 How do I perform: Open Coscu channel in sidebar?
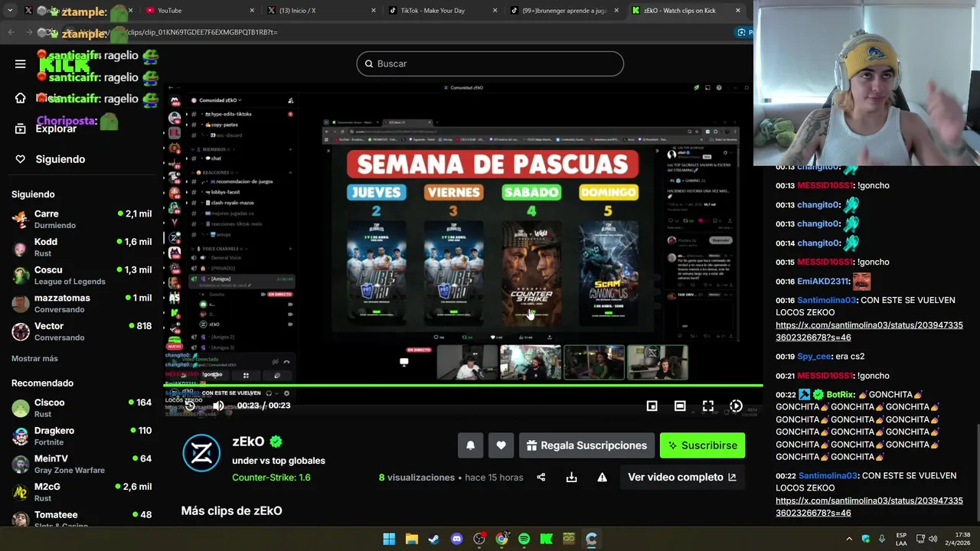click(81, 275)
